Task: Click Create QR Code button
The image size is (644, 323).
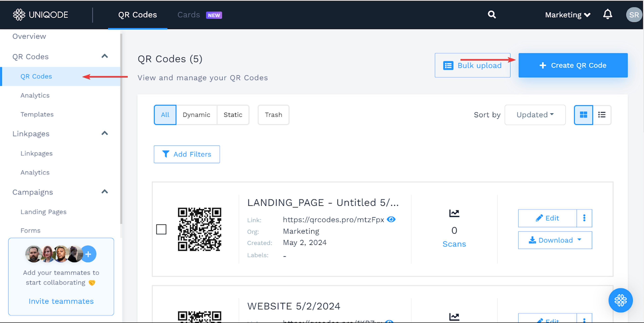Action: [x=573, y=65]
